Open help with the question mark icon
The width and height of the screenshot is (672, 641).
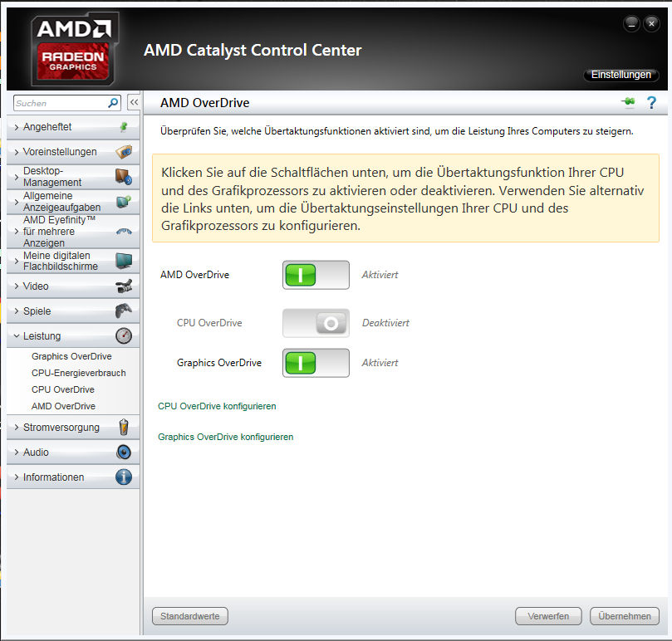[x=651, y=102]
